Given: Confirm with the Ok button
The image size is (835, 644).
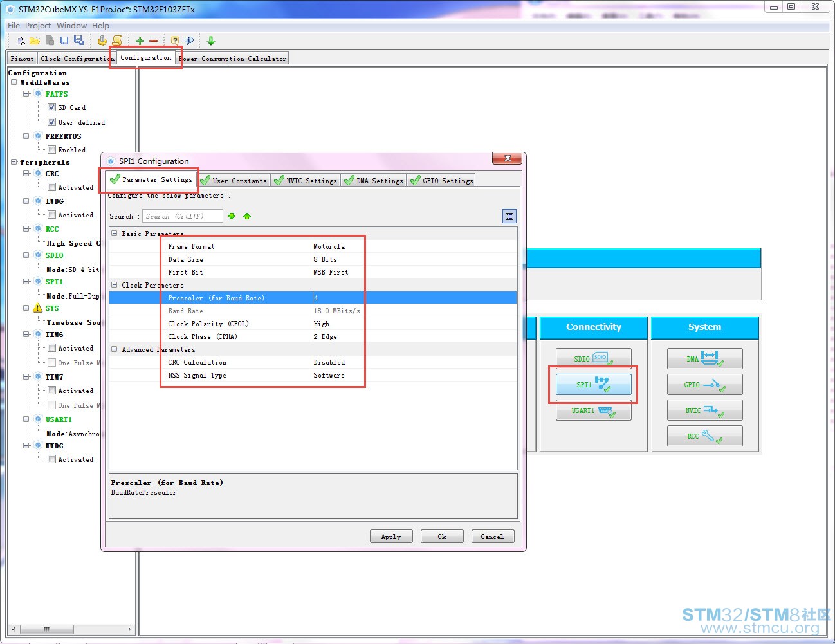Looking at the screenshot, I should (x=442, y=537).
